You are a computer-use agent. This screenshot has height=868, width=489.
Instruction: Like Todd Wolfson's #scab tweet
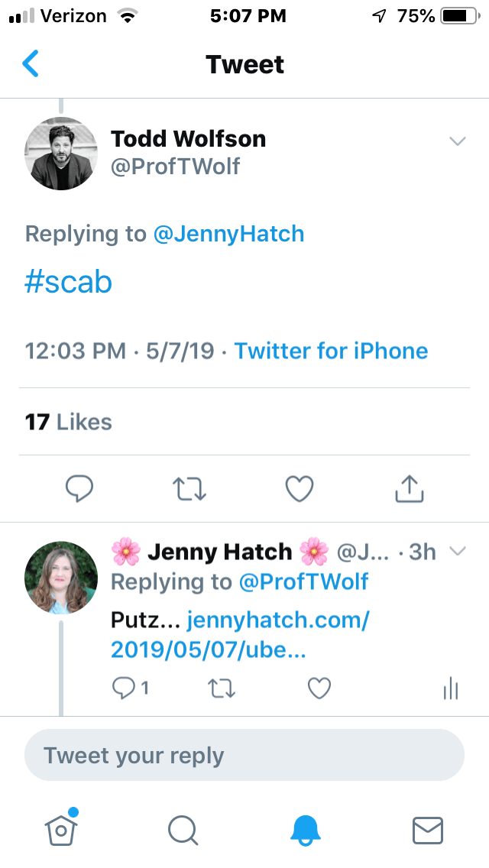[x=300, y=488]
